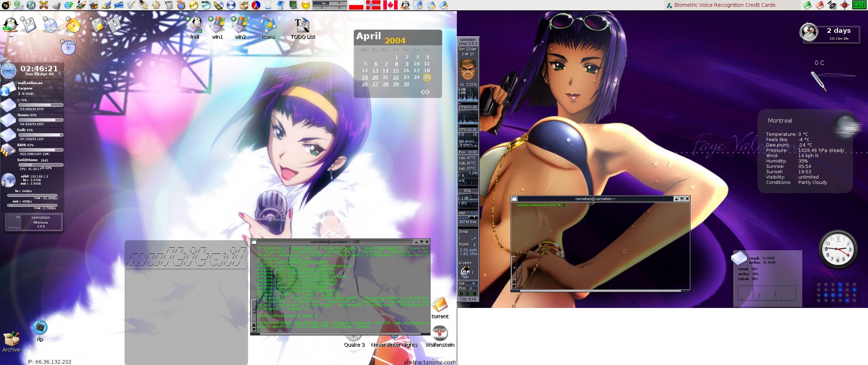
Task: Open the speaker volume icon in panel
Action: 832,5
